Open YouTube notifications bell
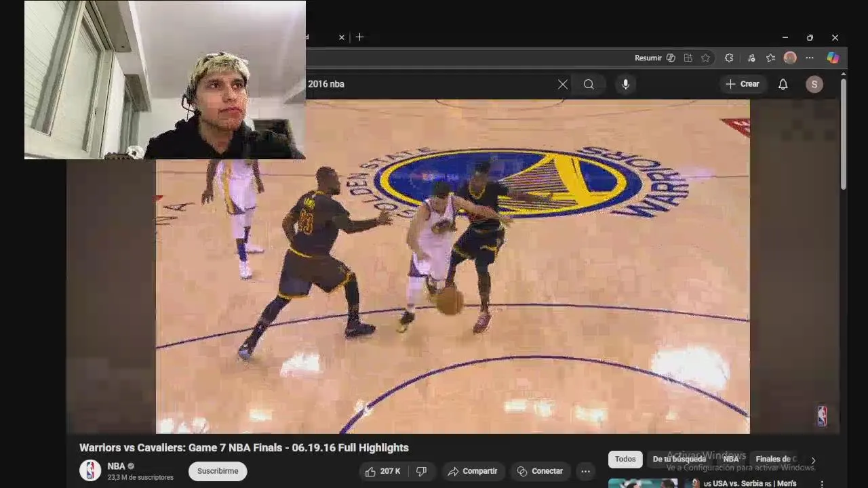868x488 pixels. (783, 84)
